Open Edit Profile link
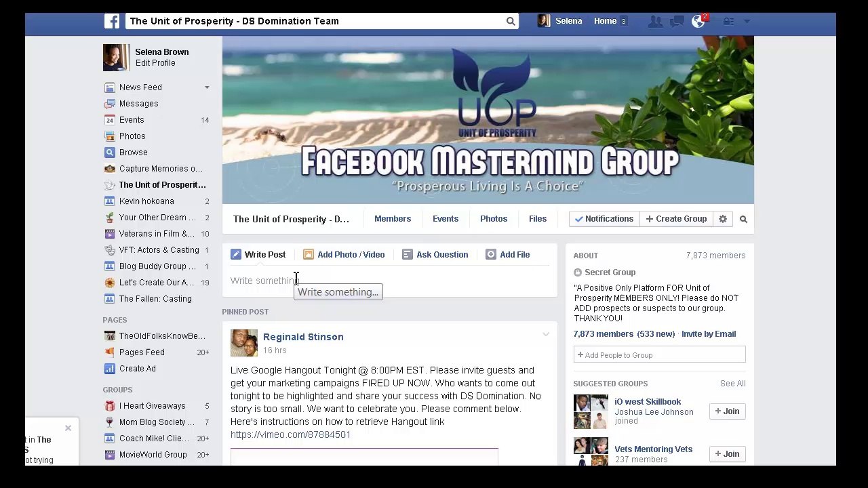 pyautogui.click(x=155, y=63)
